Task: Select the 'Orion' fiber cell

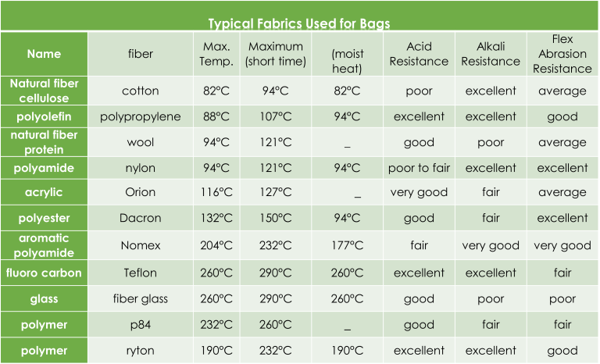Action: click(141, 192)
